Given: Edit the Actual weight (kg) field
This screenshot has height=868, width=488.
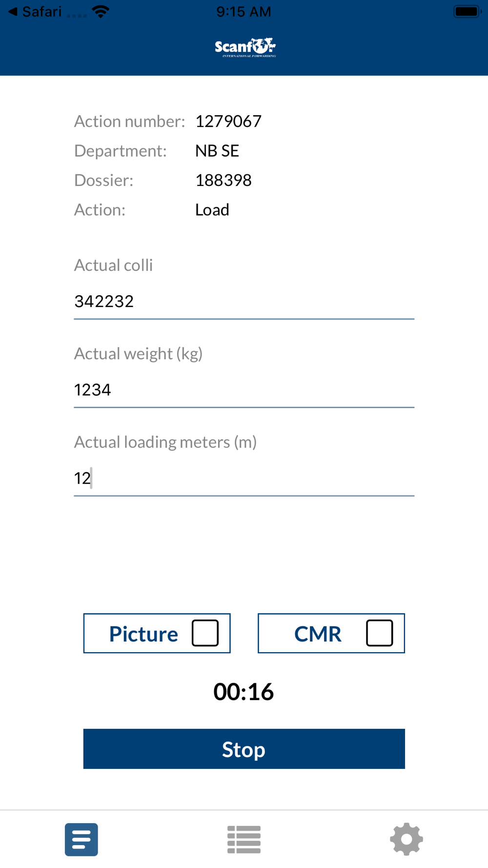Looking at the screenshot, I should (x=244, y=390).
